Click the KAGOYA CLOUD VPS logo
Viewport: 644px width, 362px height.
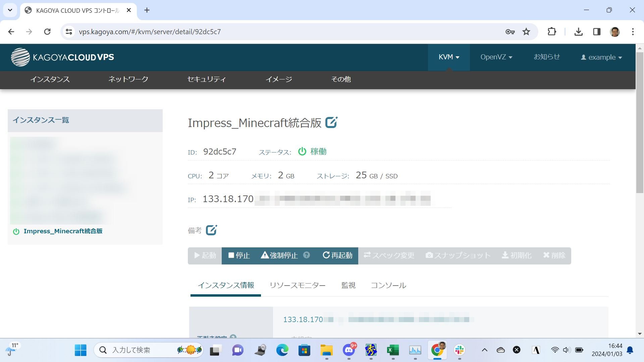(62, 57)
